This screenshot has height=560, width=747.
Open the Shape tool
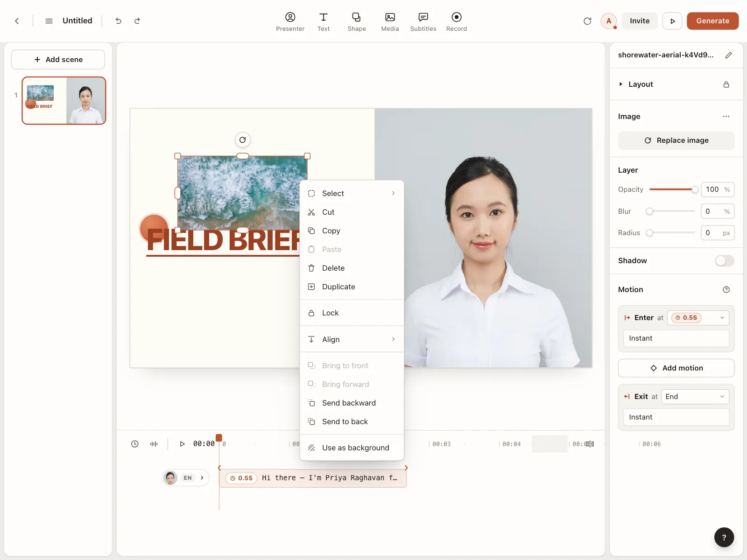point(357,21)
